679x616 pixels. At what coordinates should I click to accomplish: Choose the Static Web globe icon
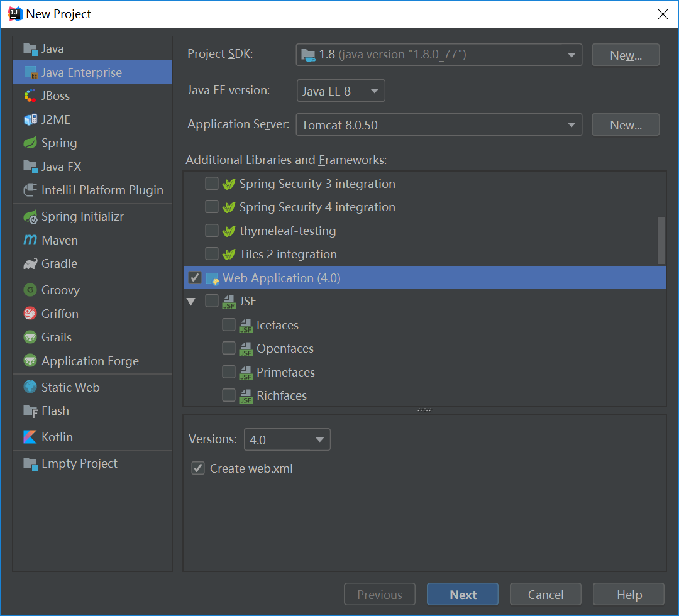tap(30, 387)
